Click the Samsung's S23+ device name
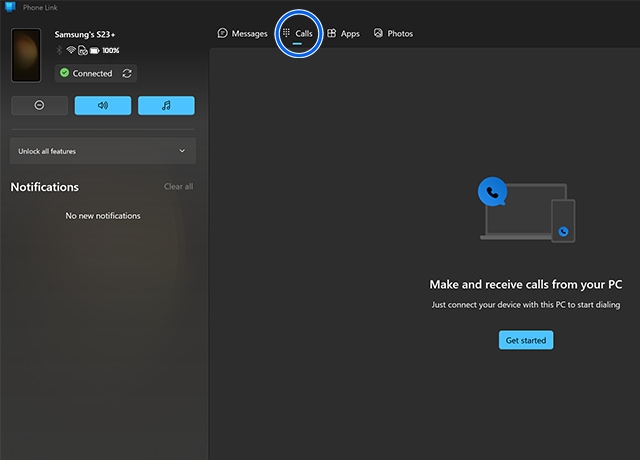640x460 pixels. point(85,34)
